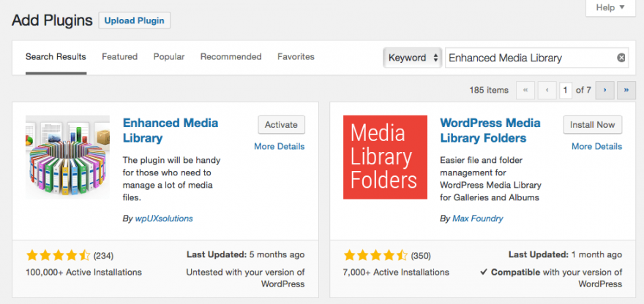644x304 pixels.
Task: Click the '185 items' count text
Action: (489, 91)
